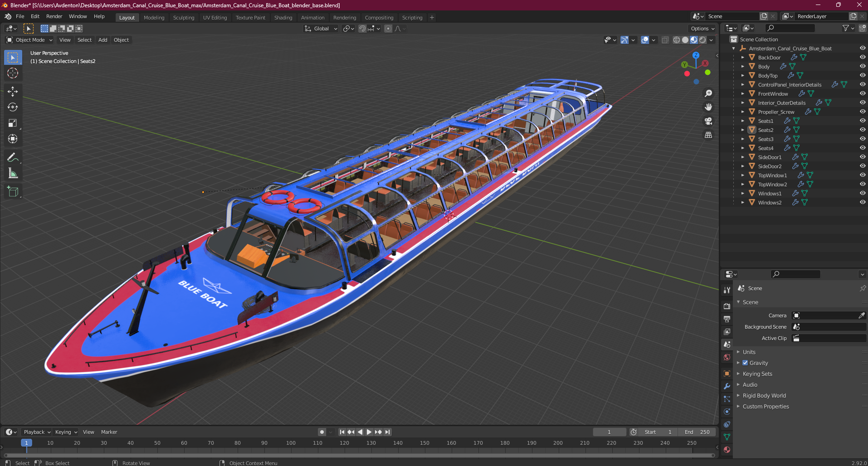This screenshot has width=868, height=466.
Task: Click the Background Scene field
Action: coord(829,327)
